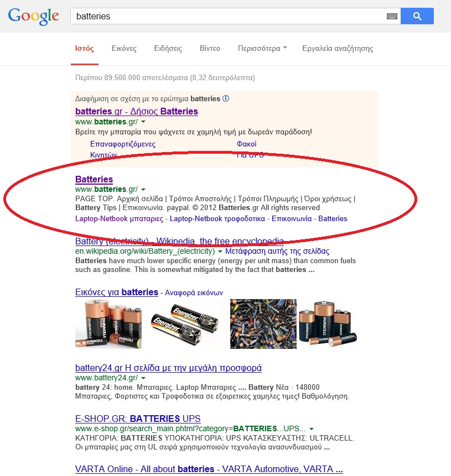Click the search box containing batteries
The image size is (451, 476).
click(228, 16)
